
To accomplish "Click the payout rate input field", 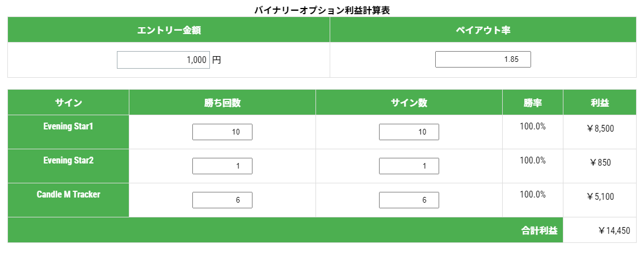I will [x=483, y=59].
